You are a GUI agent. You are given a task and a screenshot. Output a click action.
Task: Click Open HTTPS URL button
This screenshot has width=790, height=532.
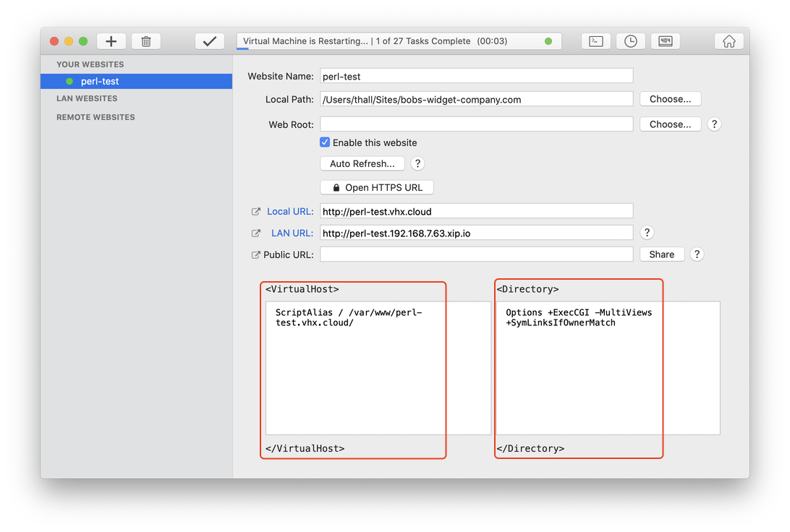point(377,188)
